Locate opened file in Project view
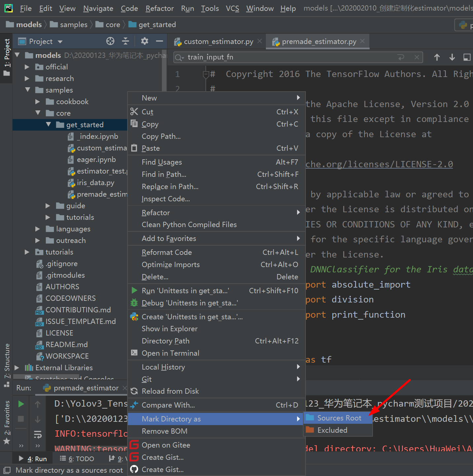 click(110, 41)
